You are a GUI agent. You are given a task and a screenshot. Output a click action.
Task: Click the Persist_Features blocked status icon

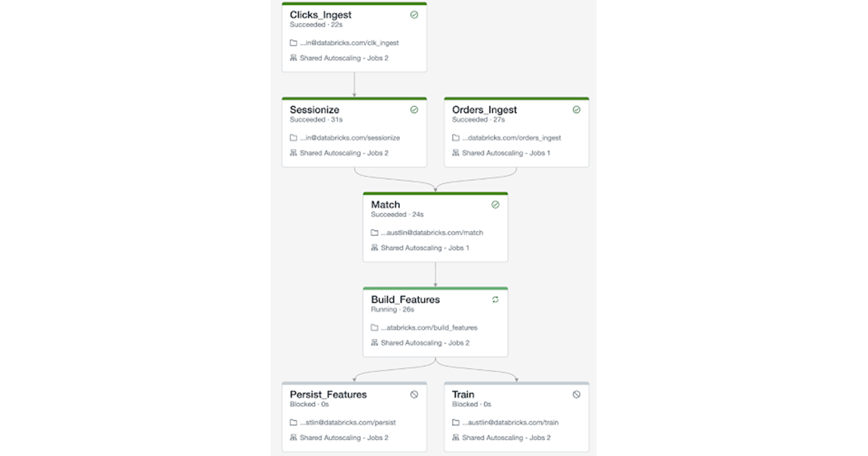click(x=414, y=394)
